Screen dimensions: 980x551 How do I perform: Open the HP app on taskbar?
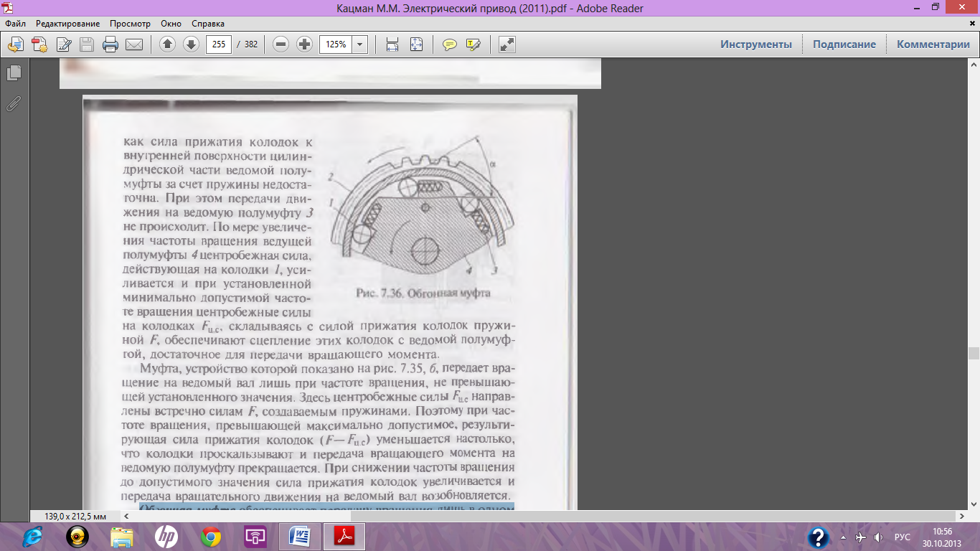pos(166,537)
